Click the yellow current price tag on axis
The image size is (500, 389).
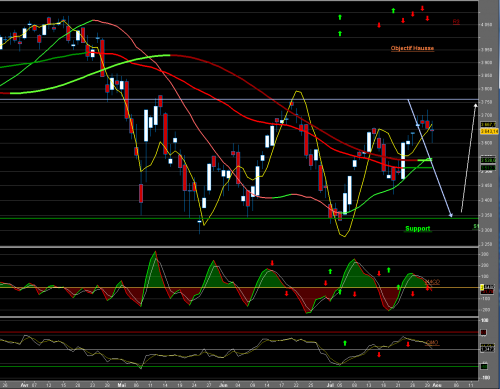coord(489,131)
